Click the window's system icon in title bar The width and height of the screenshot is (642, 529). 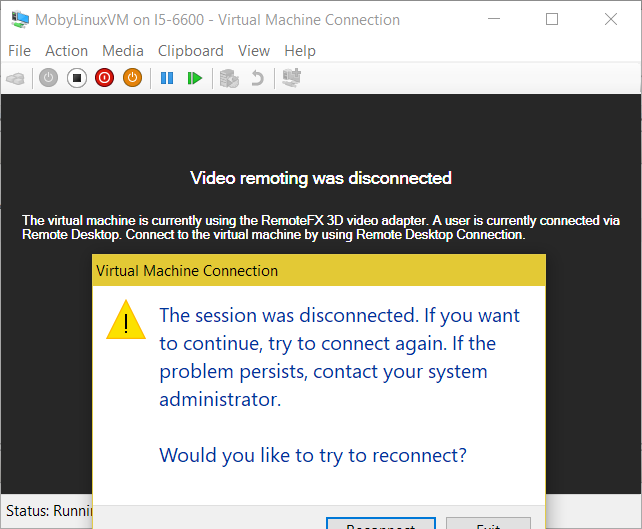click(x=18, y=19)
